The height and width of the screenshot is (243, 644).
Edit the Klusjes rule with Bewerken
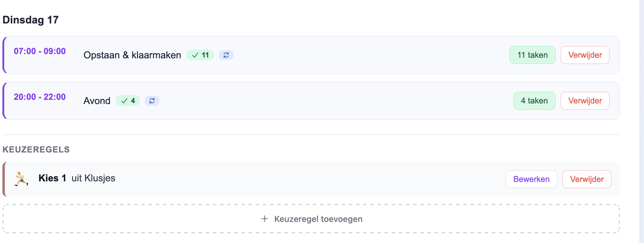[x=531, y=179]
